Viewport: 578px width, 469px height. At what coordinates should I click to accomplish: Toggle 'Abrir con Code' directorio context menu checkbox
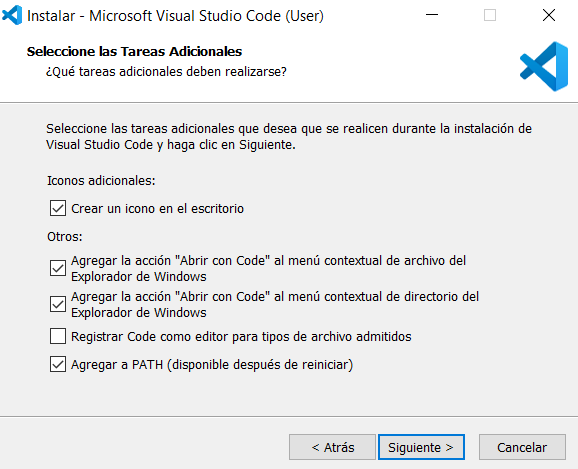[58, 305]
